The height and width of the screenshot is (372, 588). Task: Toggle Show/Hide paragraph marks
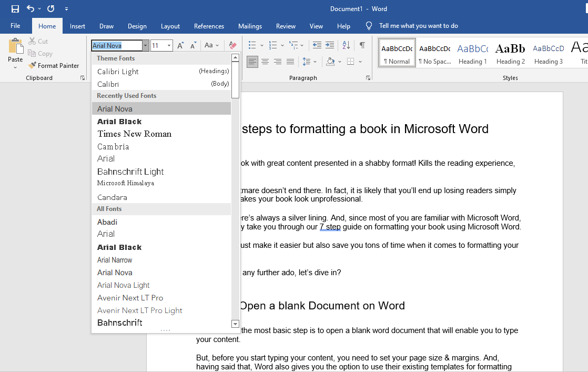[x=362, y=45]
